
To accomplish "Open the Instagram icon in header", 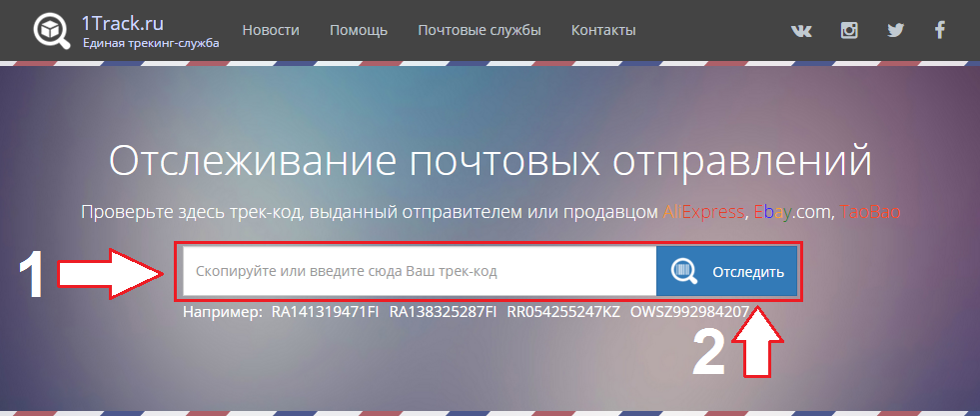I will pyautogui.click(x=849, y=30).
